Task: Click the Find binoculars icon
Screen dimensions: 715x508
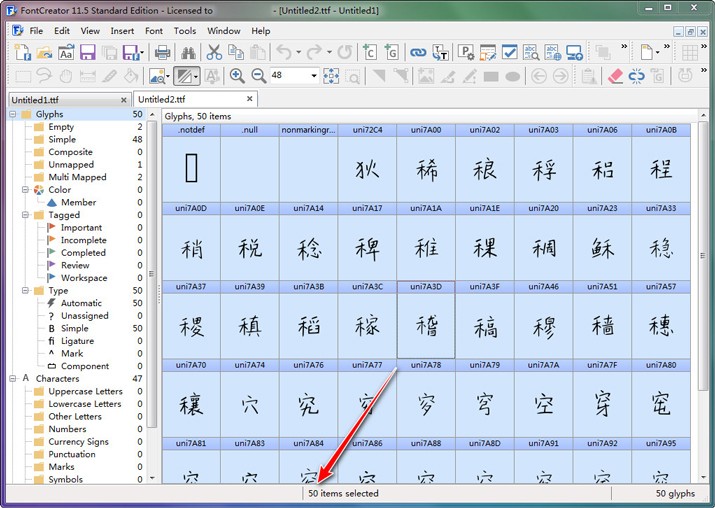Action: coord(189,52)
